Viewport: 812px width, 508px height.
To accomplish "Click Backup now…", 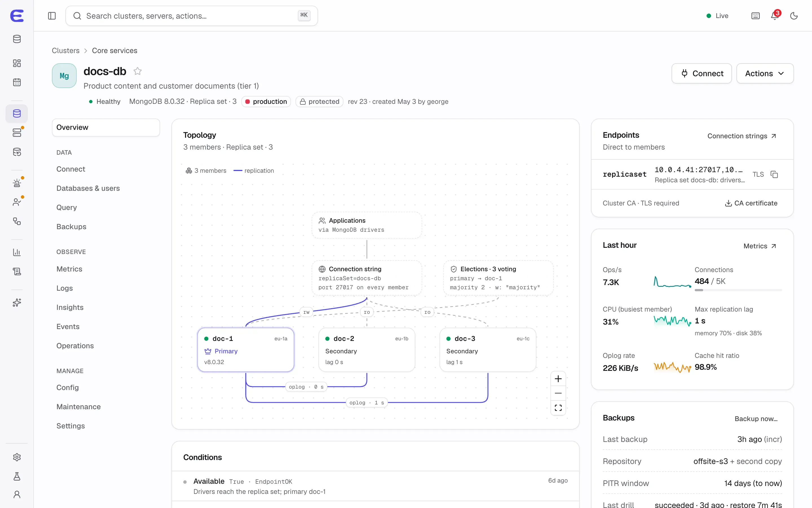I will point(756,419).
